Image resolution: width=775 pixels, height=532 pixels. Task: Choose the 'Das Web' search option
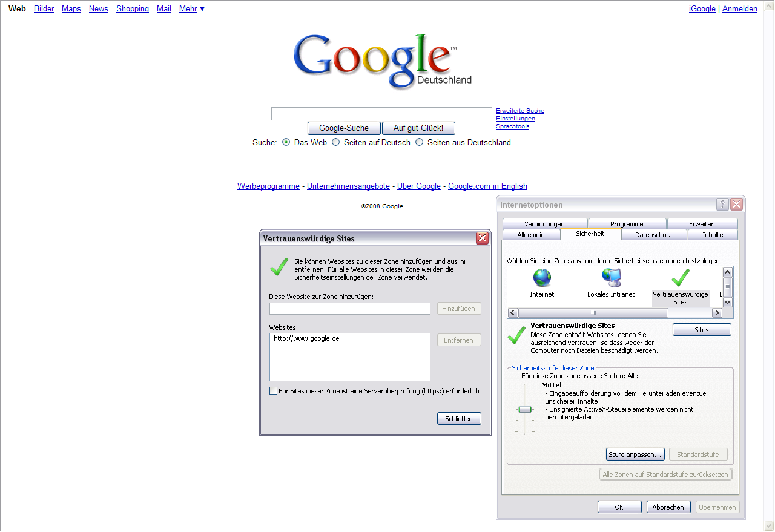pos(286,142)
